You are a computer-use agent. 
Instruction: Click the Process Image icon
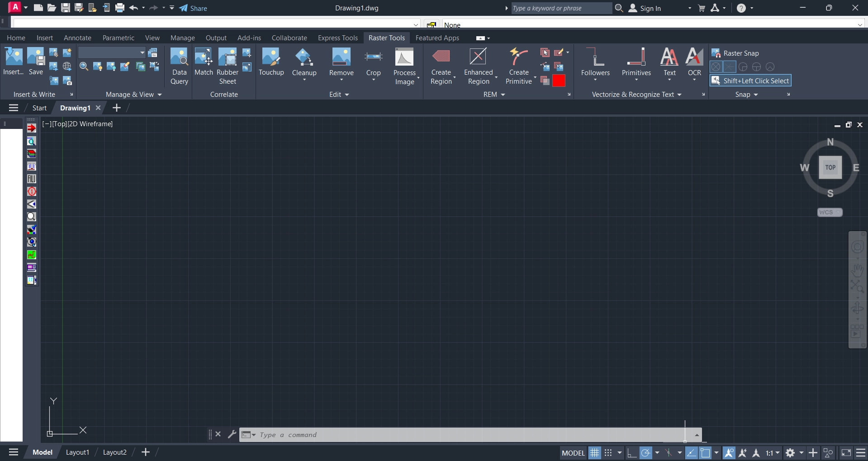point(404,58)
